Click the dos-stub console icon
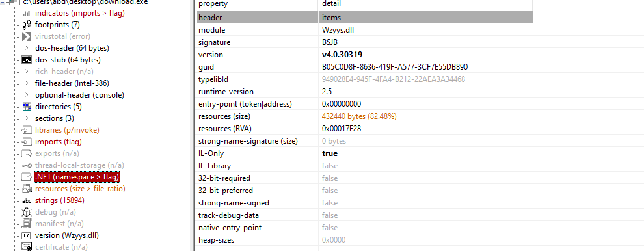644x251 pixels. point(26,60)
